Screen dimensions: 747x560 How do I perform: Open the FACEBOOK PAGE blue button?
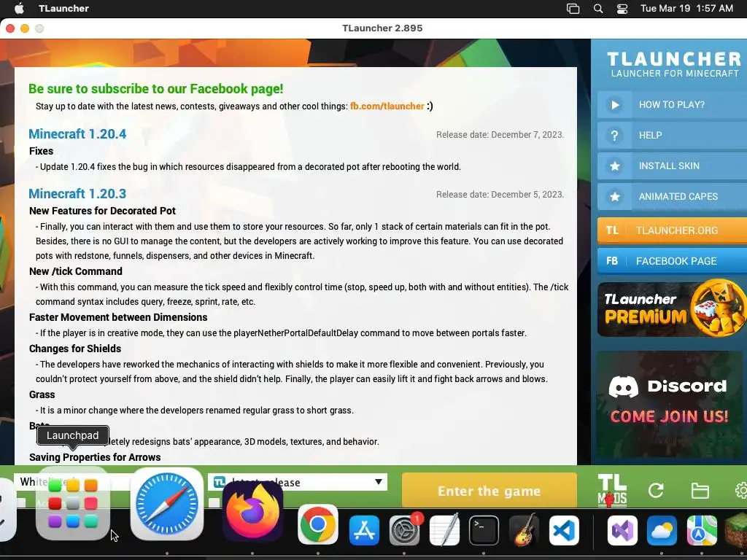point(672,261)
